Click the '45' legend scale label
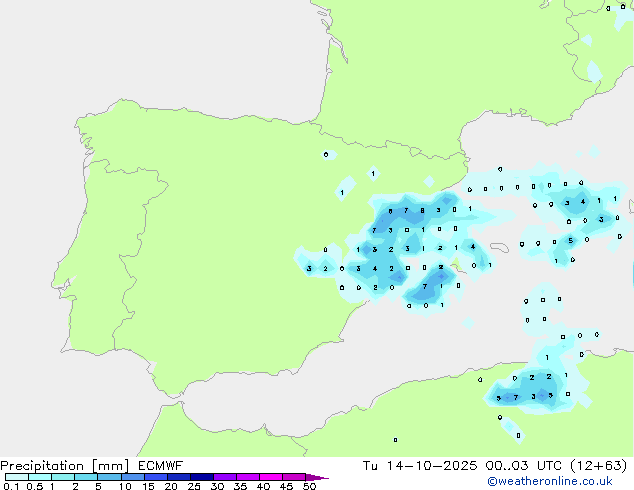Image resolution: width=634 pixels, height=490 pixels. click(286, 486)
